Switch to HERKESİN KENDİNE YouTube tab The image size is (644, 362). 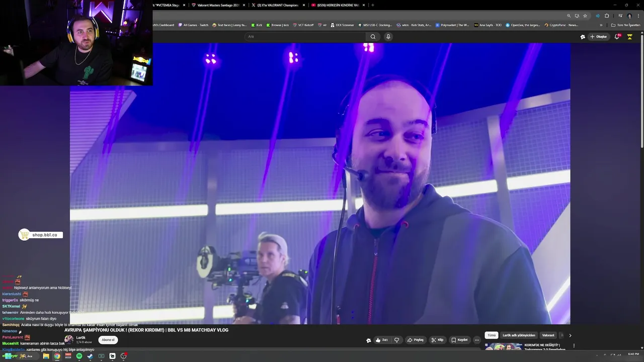click(x=338, y=5)
